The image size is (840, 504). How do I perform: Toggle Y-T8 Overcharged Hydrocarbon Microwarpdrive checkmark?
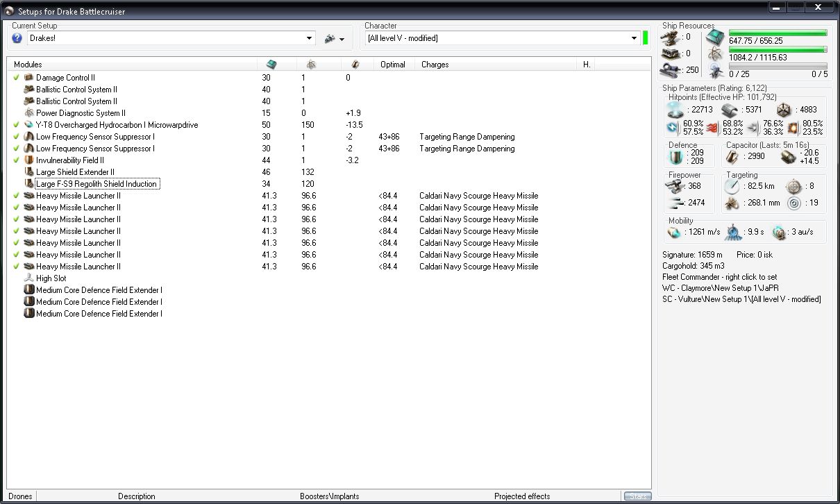pyautogui.click(x=17, y=125)
